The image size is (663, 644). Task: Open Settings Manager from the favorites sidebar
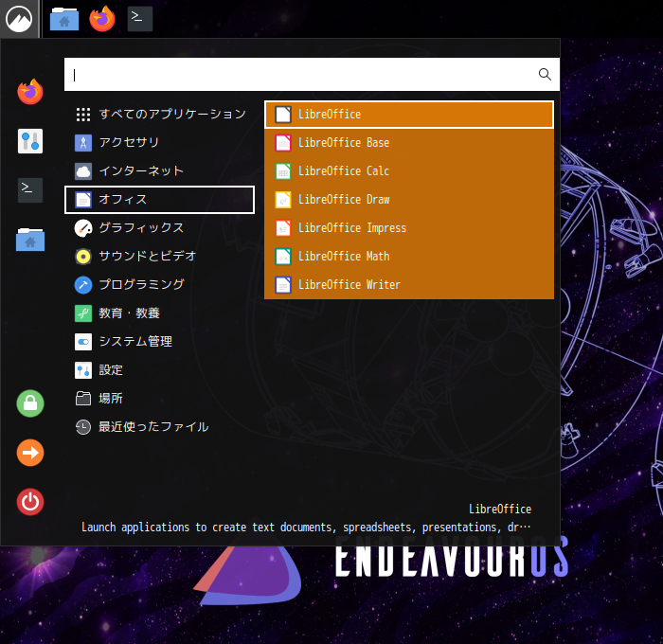[x=30, y=141]
